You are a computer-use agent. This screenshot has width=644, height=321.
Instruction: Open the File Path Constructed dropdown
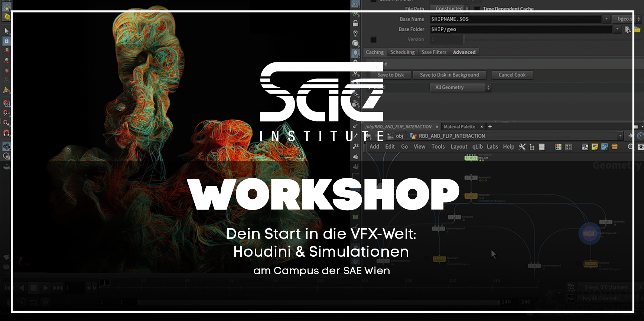tap(450, 9)
